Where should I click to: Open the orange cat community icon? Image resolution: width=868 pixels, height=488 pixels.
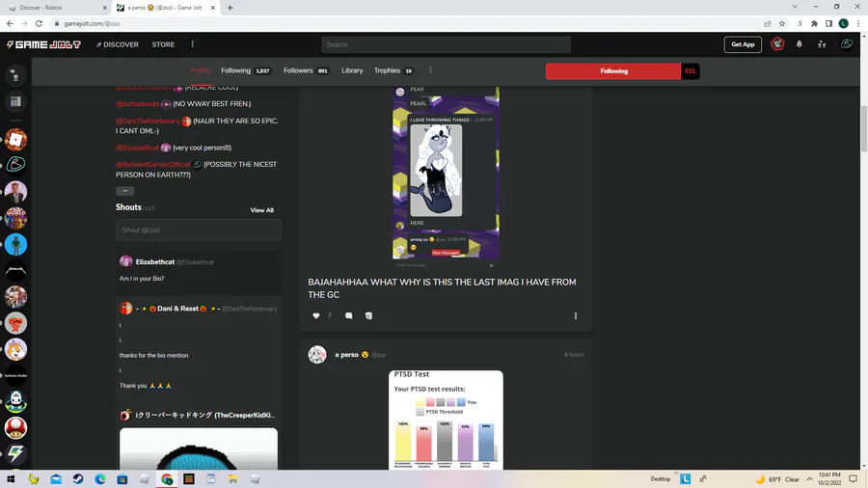tap(15, 350)
